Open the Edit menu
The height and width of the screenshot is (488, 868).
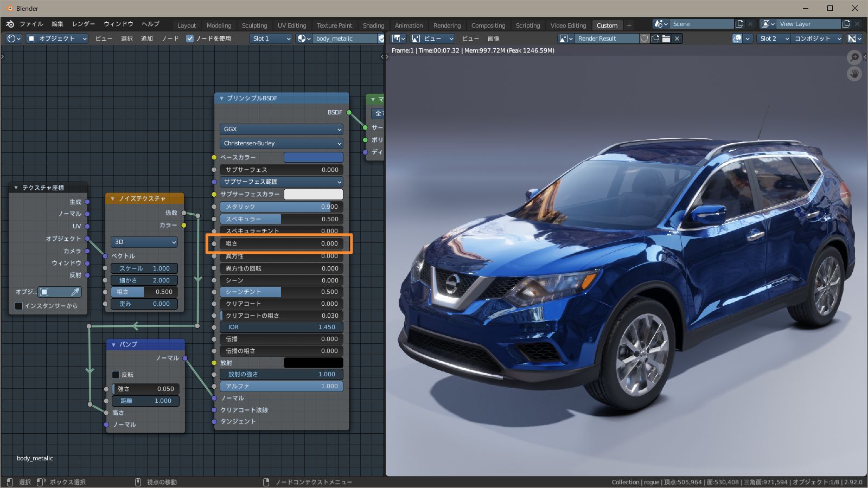click(58, 24)
